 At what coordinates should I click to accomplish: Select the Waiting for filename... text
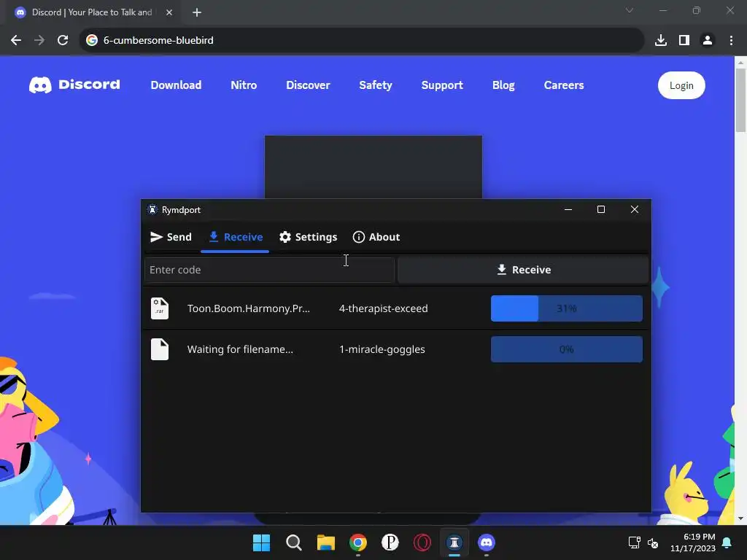click(240, 349)
